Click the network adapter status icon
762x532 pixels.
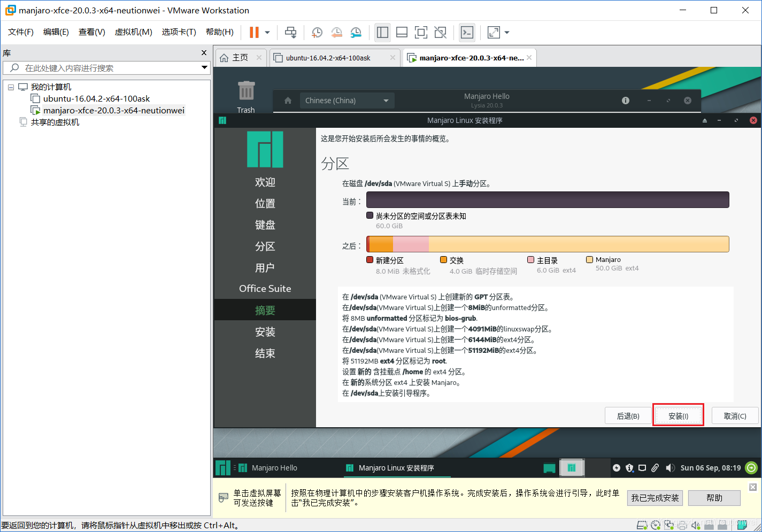click(x=669, y=525)
